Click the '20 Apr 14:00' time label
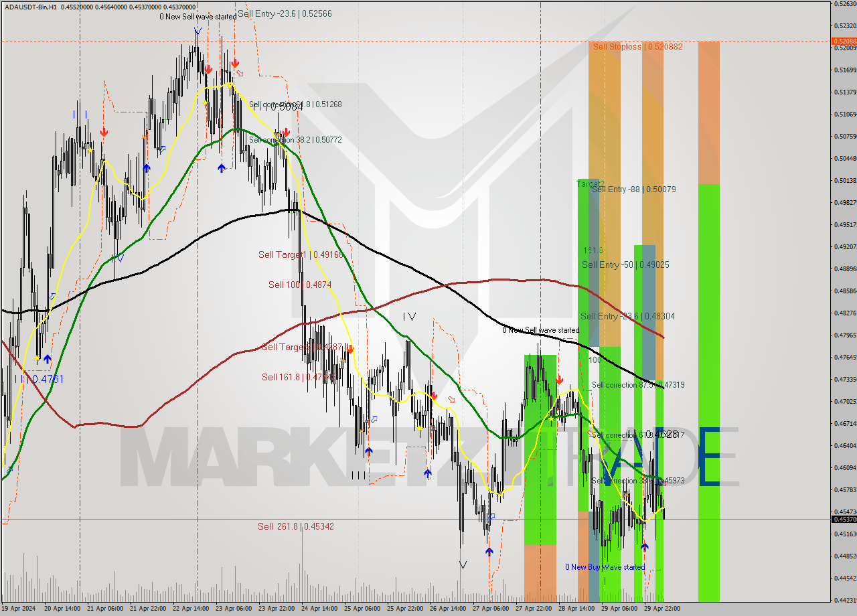The height and width of the screenshot is (616, 857). click(62, 609)
